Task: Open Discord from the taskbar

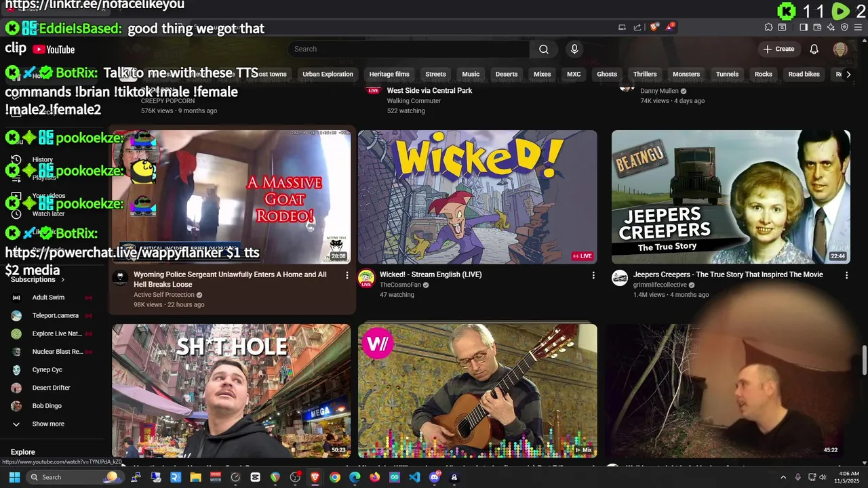Action: (435, 477)
